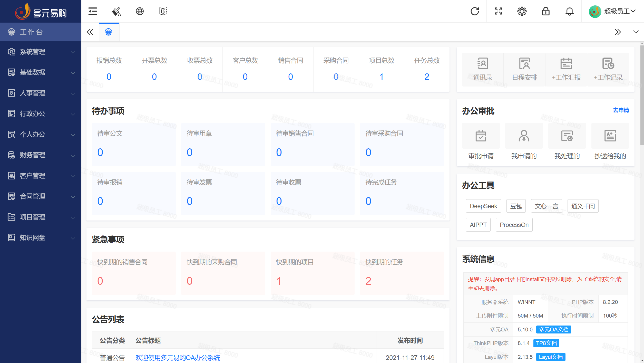Expand 合同管理 sidebar menu
This screenshot has width=644, height=363.
coord(41,196)
